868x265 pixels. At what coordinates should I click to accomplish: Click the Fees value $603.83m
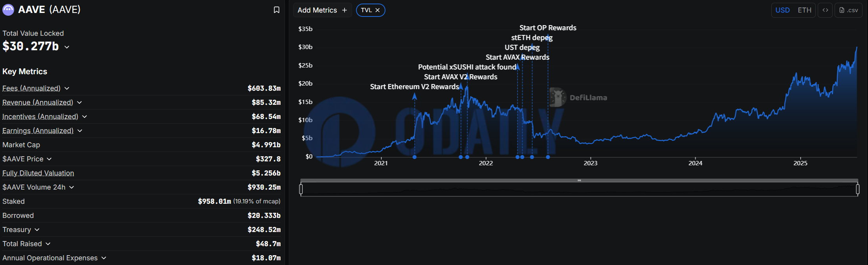pyautogui.click(x=264, y=88)
